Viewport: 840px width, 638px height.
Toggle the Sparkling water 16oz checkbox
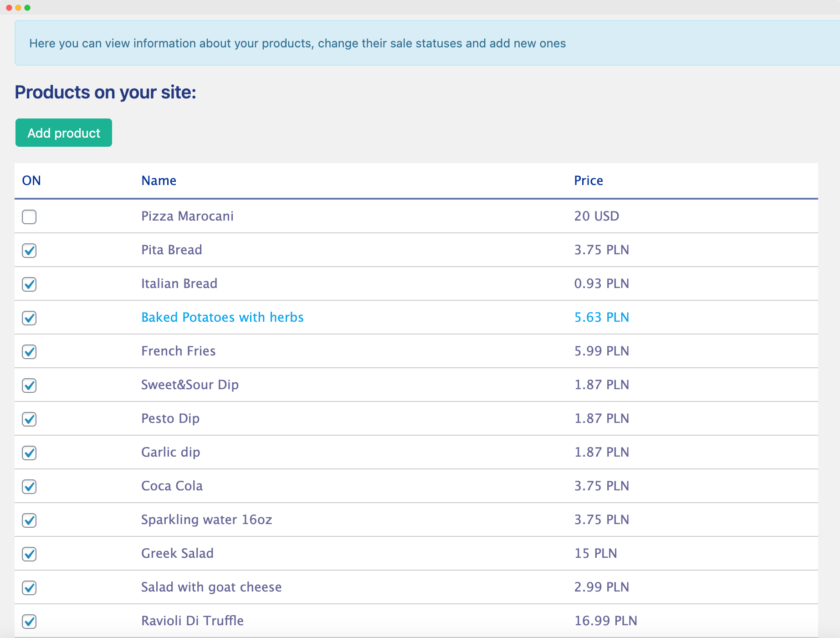pos(29,520)
